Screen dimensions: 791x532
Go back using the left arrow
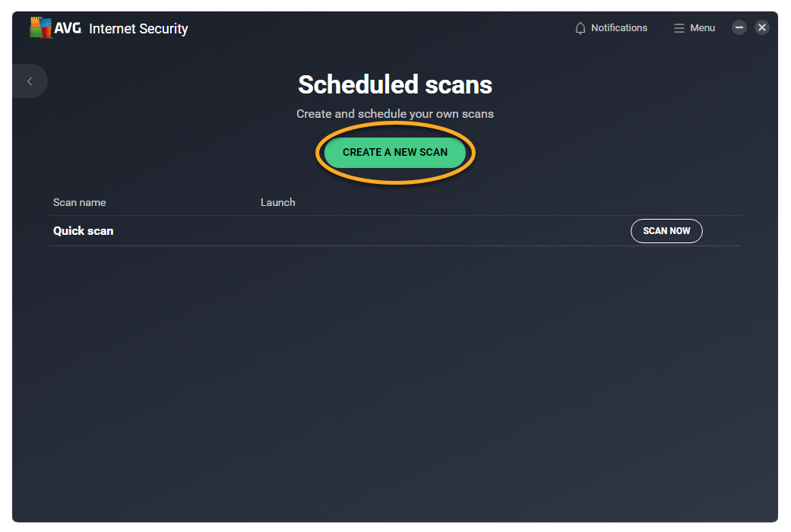30,81
